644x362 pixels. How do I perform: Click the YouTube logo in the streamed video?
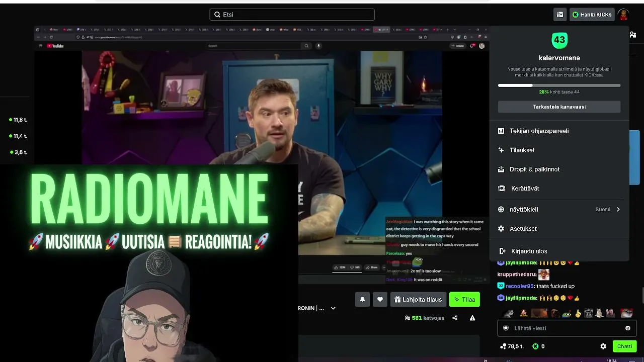[x=55, y=46]
